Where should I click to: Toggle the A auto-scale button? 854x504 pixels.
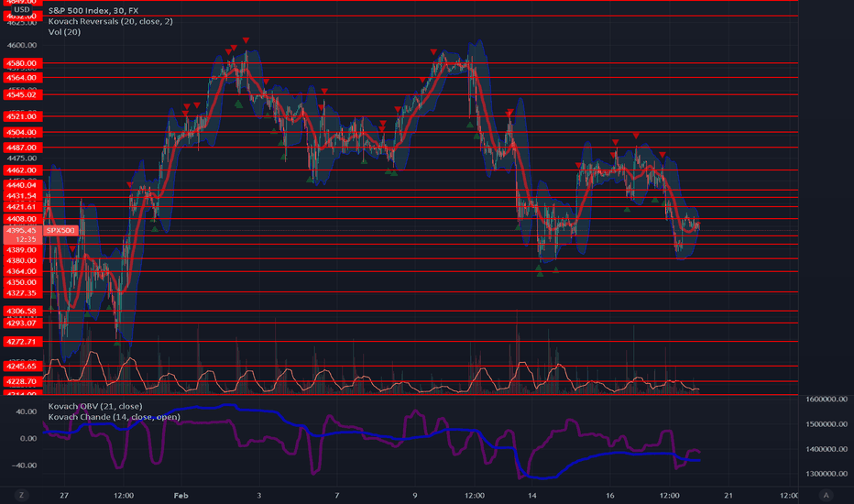(826, 495)
